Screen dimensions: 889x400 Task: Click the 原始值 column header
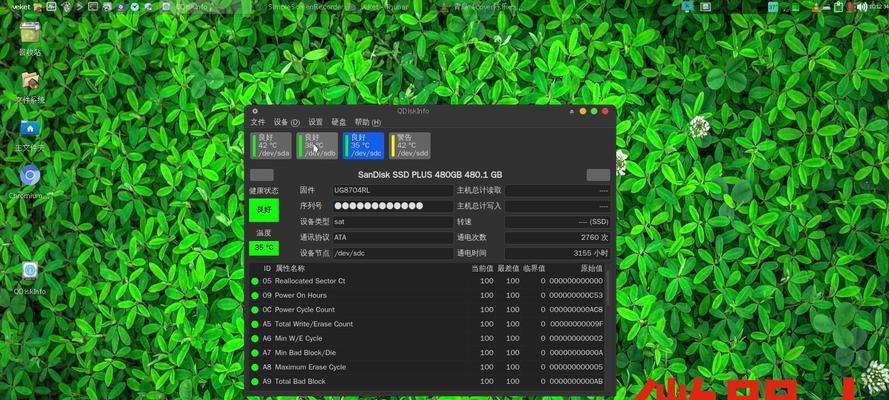click(591, 269)
